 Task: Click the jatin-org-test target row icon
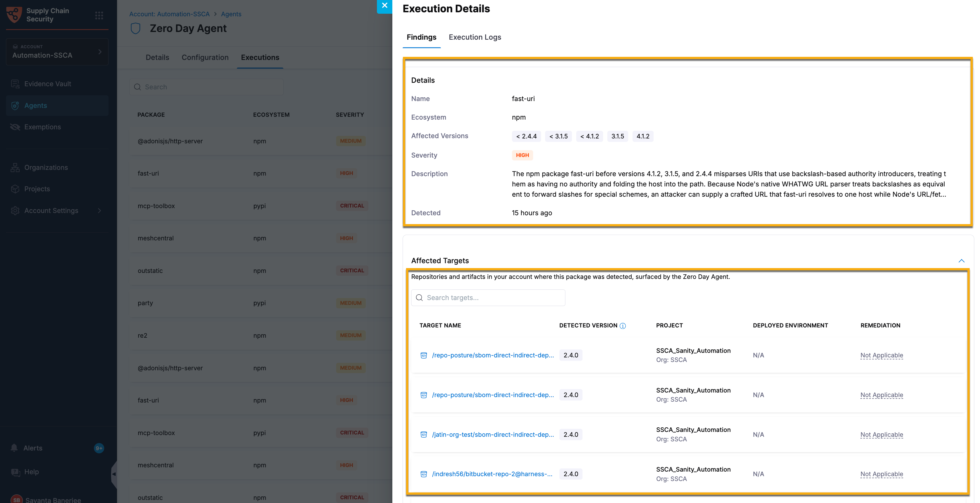point(423,434)
